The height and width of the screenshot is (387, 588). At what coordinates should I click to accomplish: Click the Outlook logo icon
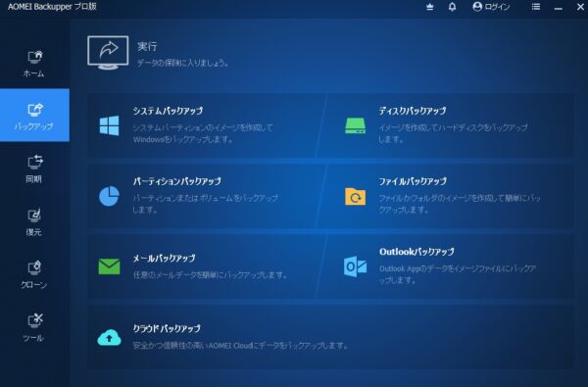[355, 266]
